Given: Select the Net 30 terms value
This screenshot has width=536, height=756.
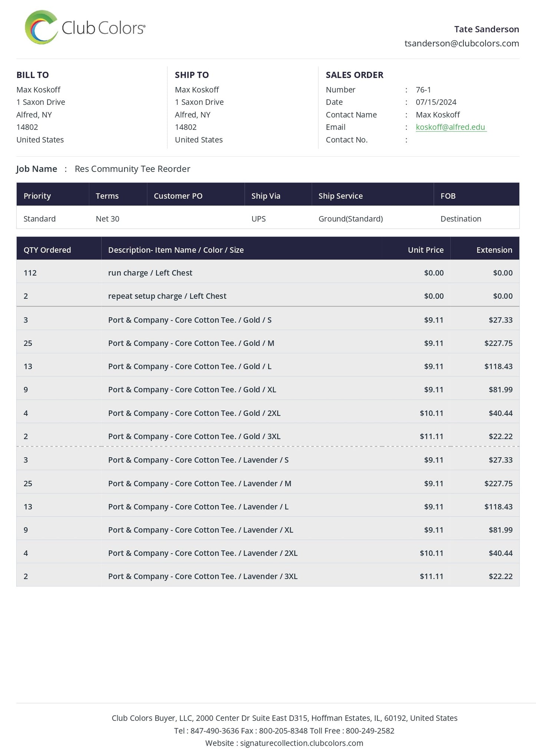Looking at the screenshot, I should 108,219.
